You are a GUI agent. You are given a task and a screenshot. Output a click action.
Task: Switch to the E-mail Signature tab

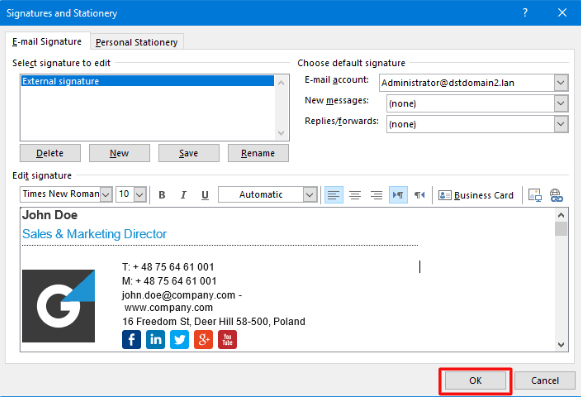47,42
